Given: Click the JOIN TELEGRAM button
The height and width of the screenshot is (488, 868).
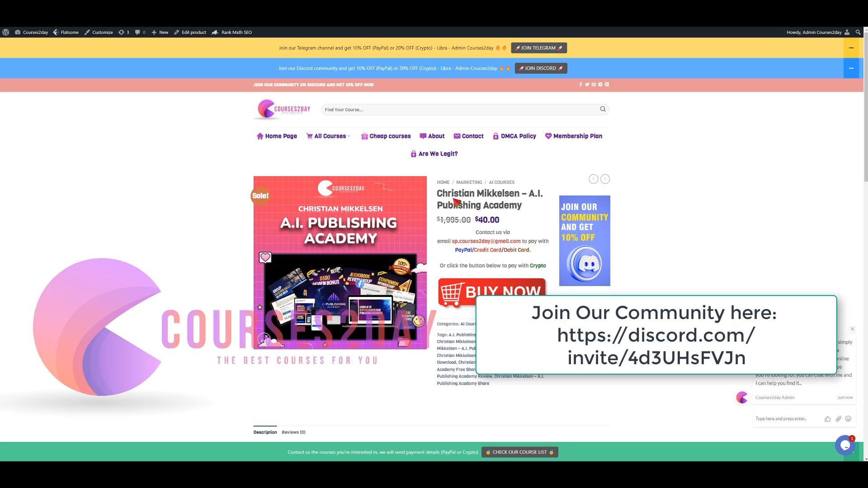Looking at the screenshot, I should tap(539, 48).
